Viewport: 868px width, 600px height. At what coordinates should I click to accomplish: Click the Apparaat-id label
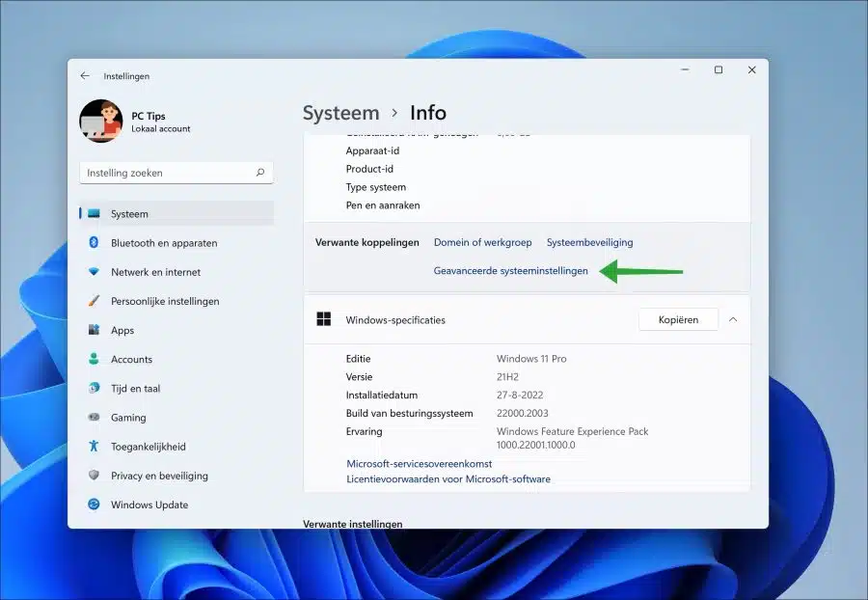(x=372, y=150)
